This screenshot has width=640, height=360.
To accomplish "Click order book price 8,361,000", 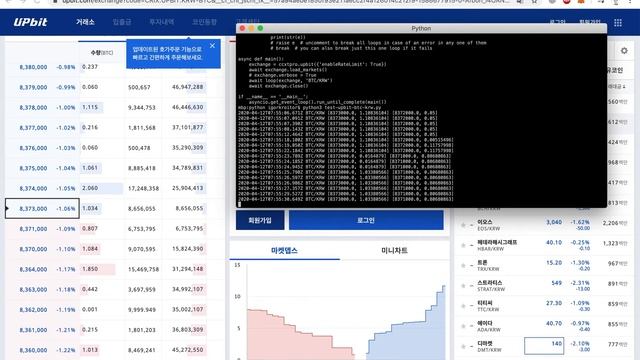I will click(x=33, y=330).
